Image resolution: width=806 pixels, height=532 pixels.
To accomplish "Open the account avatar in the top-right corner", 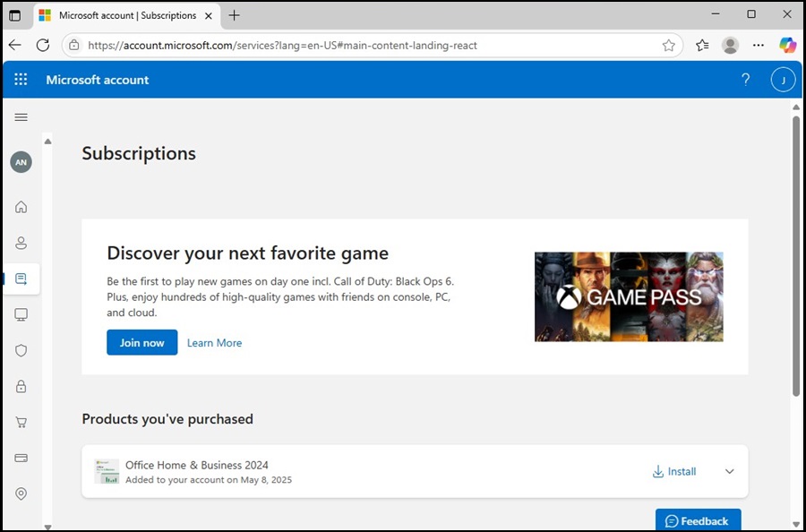I will pos(783,80).
